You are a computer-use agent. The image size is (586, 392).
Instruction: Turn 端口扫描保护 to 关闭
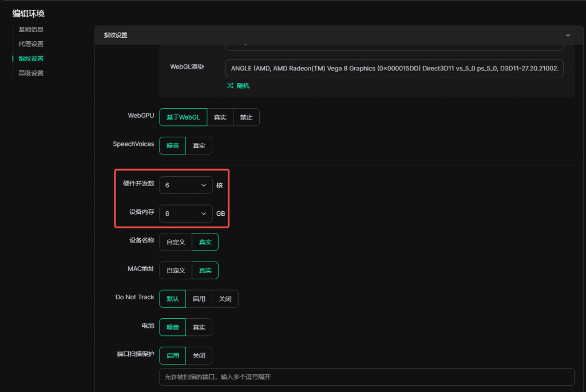199,355
